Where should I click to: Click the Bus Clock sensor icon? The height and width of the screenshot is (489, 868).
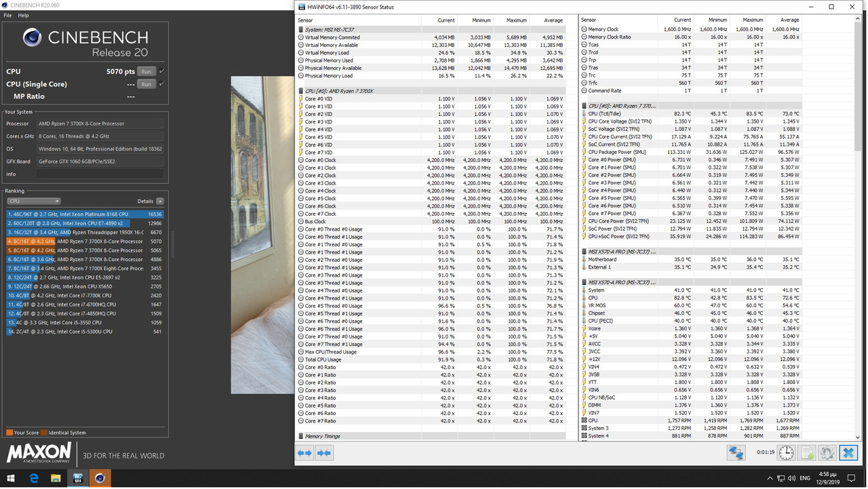click(x=301, y=221)
